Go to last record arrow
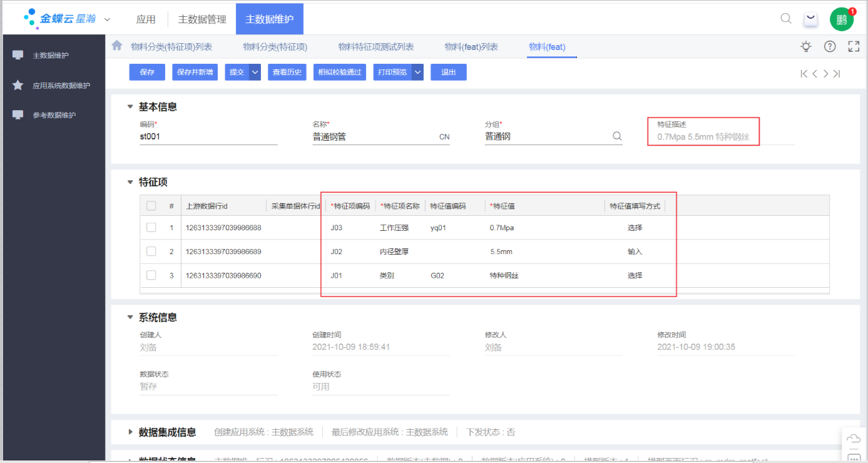Viewport: 868px width, 463px height. coord(837,74)
